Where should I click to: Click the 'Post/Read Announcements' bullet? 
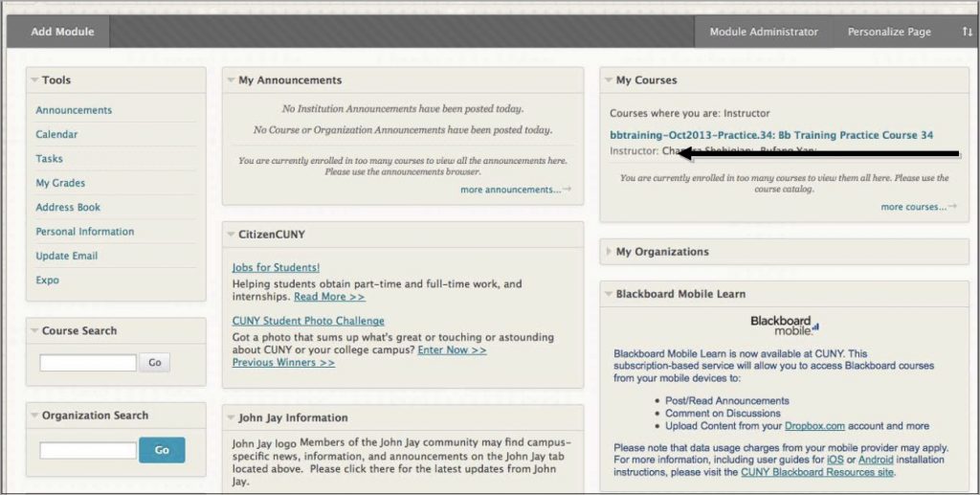pos(727,401)
